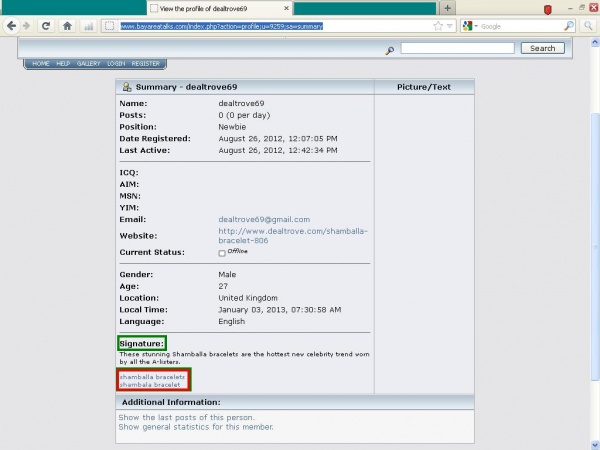Screen dimensions: 600x450
Task: Open the HELP forum menu item
Action: click(63, 64)
